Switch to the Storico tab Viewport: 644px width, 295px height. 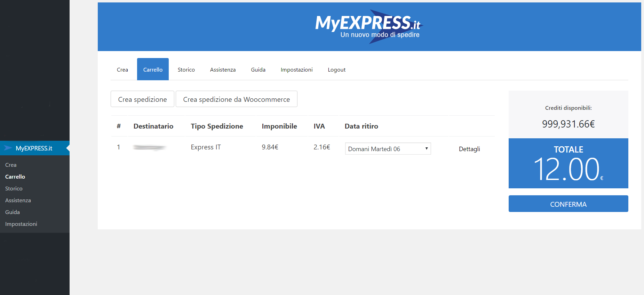click(186, 69)
